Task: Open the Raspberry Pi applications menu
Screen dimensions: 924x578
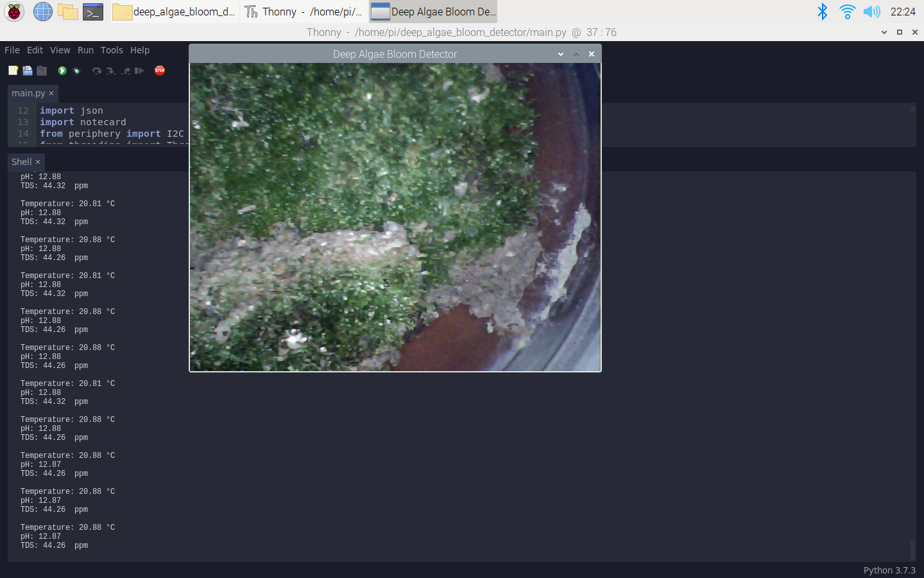Action: (x=14, y=12)
